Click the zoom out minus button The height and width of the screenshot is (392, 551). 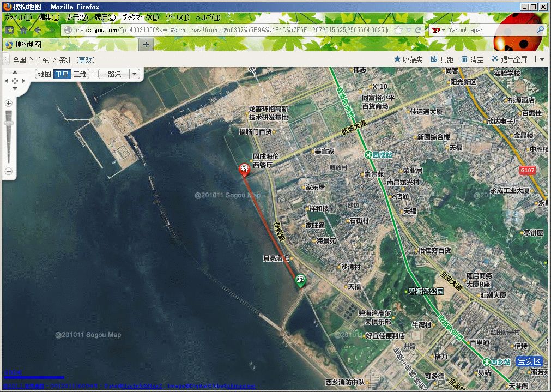click(9, 171)
